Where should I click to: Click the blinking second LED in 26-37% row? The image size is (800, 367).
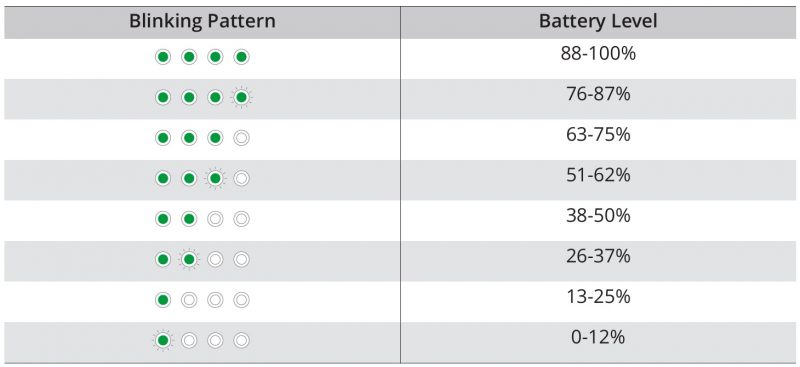(x=189, y=260)
